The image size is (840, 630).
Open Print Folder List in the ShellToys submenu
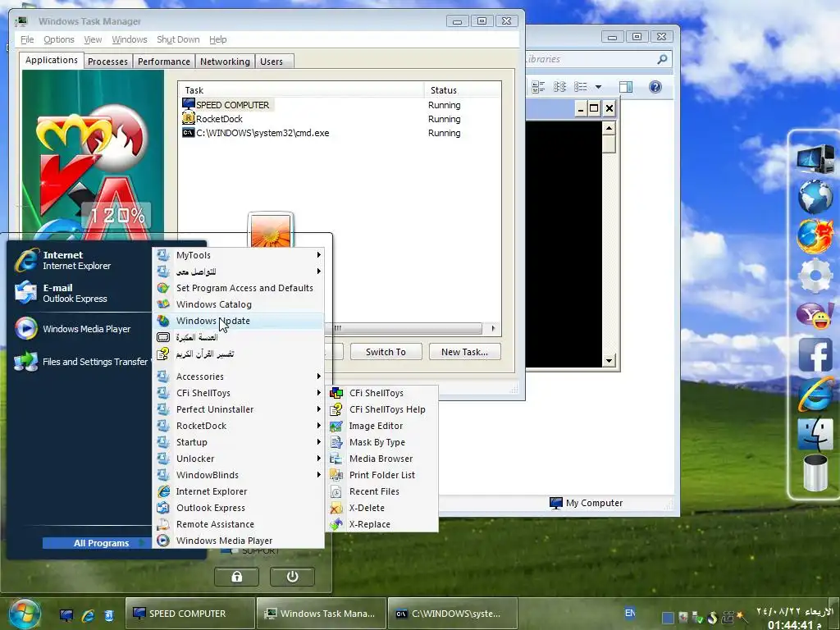(382, 475)
